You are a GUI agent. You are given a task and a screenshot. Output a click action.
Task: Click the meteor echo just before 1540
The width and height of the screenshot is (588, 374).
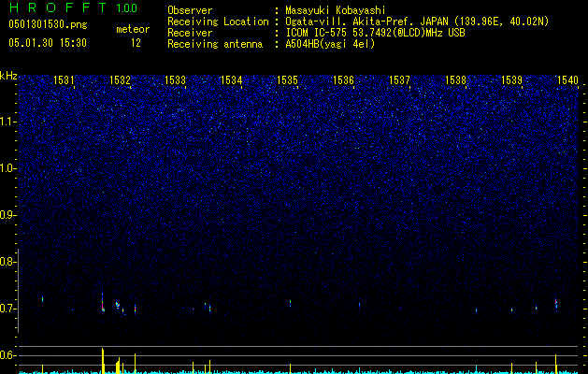556,303
